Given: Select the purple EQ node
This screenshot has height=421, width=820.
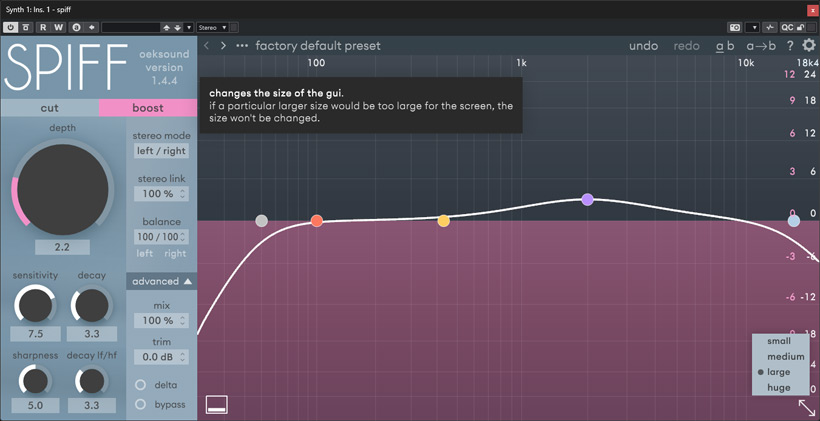Looking at the screenshot, I should (587, 199).
